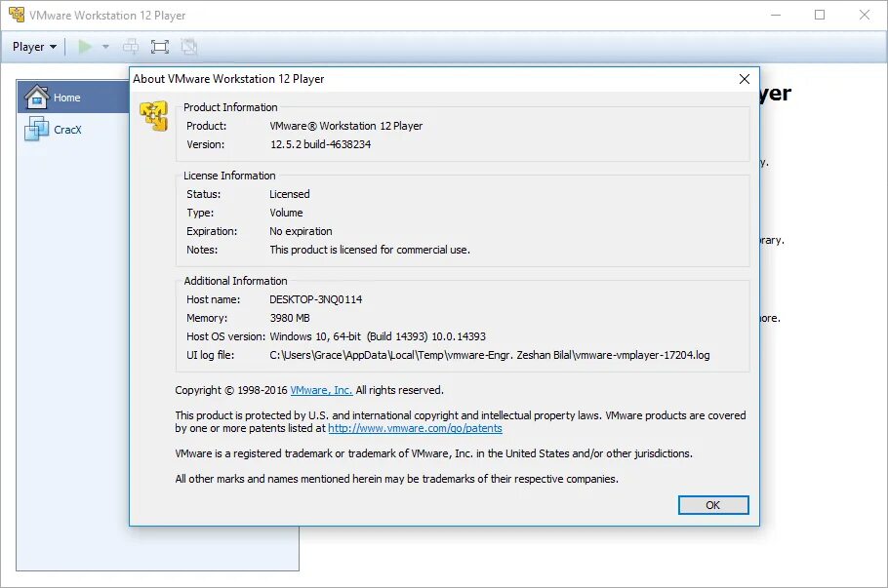888x588 pixels.
Task: Open the Player dropdown menu
Action: [34, 47]
